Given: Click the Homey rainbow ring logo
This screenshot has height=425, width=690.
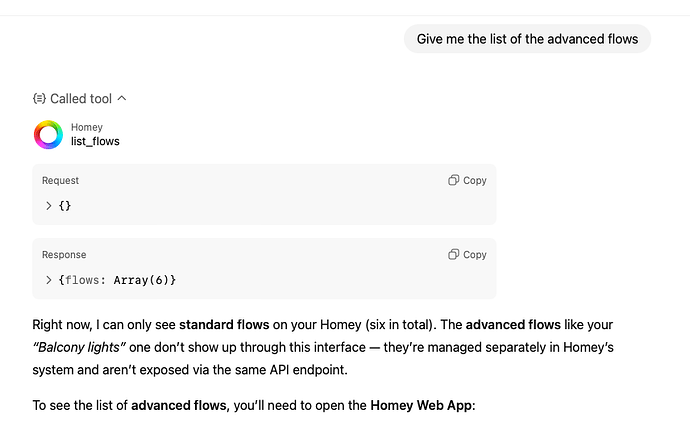Looking at the screenshot, I should point(48,135).
